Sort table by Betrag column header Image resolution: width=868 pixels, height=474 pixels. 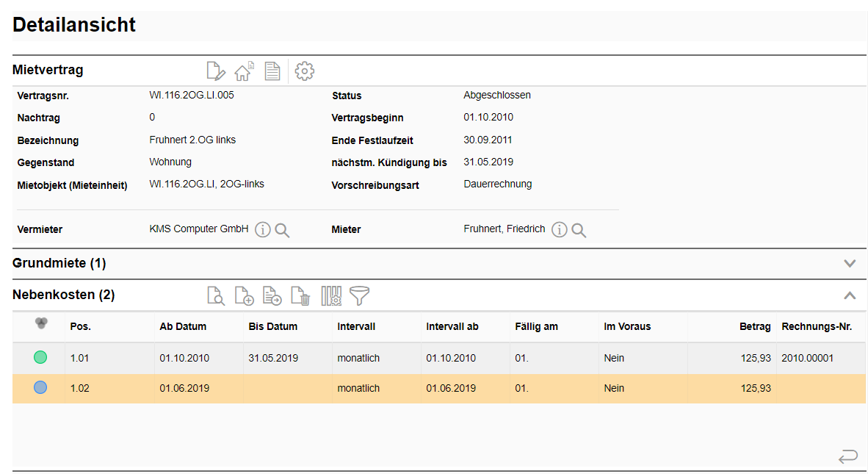click(x=755, y=327)
